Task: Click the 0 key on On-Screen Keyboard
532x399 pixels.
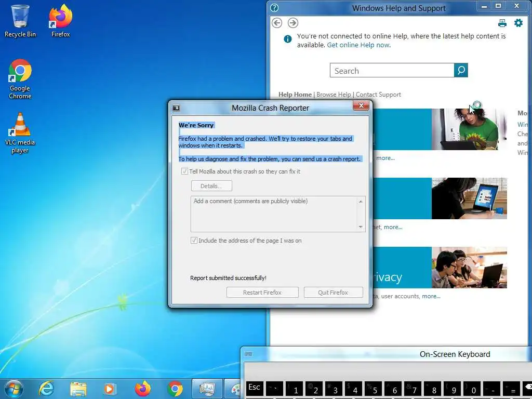Action: tap(471, 389)
